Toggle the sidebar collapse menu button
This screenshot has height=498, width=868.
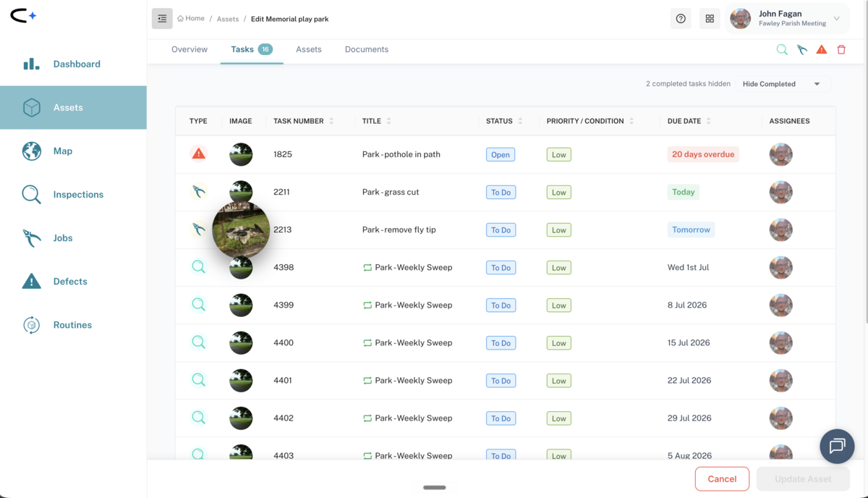pos(162,19)
